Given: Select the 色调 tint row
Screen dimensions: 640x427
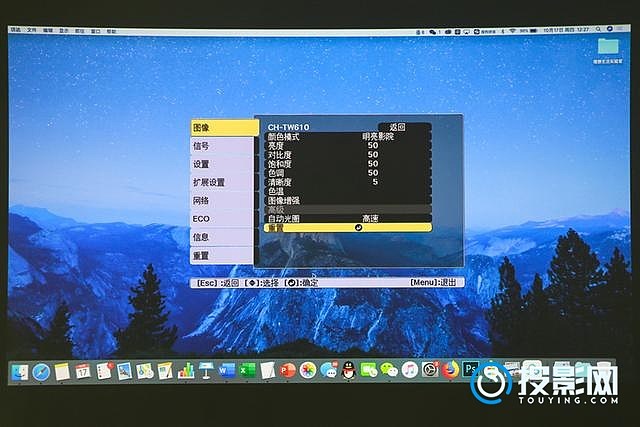Looking at the screenshot, I should click(348, 173).
